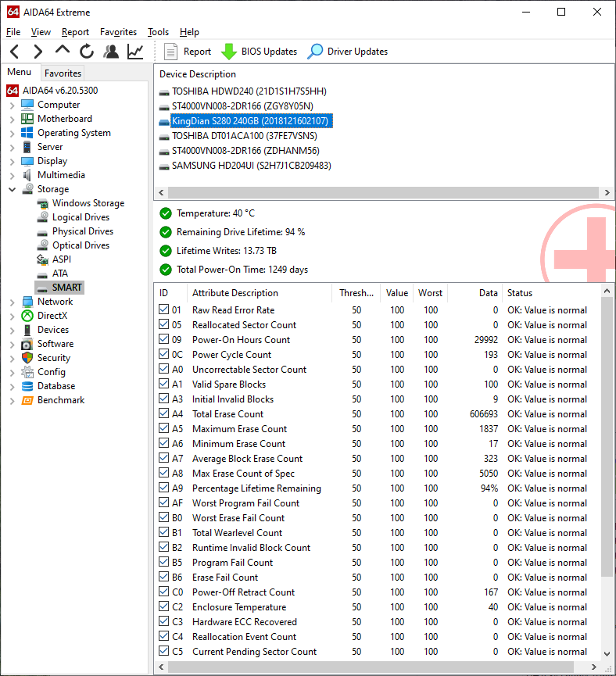
Task: Open the graph chart toolbar icon
Action: point(135,52)
